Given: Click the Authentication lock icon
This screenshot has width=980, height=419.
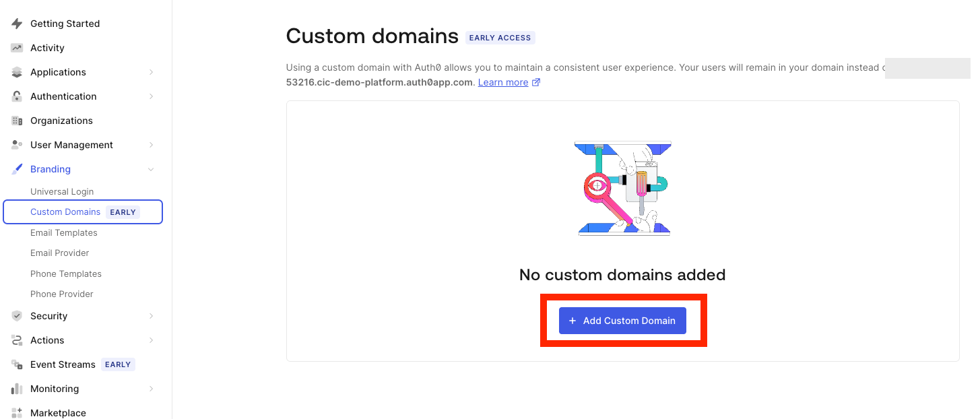Looking at the screenshot, I should (x=17, y=96).
